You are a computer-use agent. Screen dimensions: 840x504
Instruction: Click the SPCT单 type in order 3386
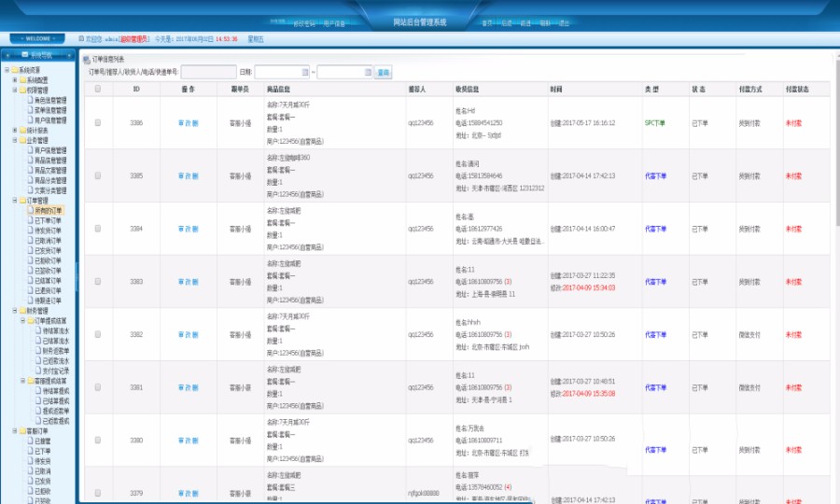654,123
